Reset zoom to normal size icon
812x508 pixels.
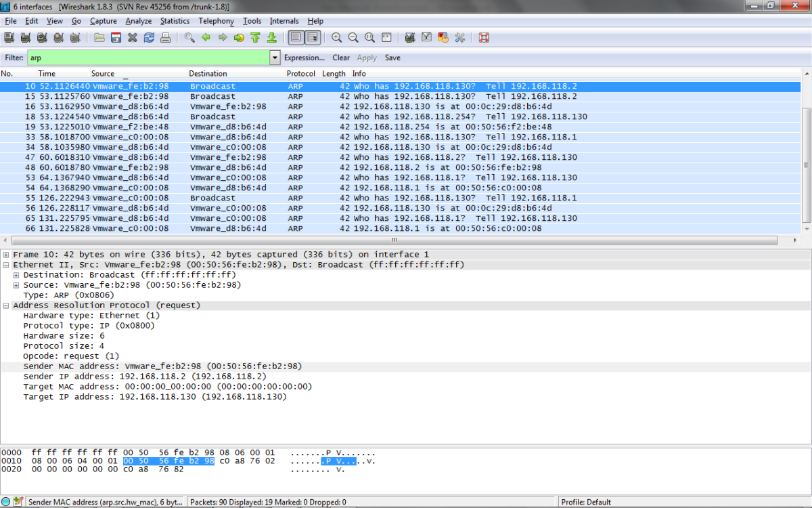click(x=369, y=38)
